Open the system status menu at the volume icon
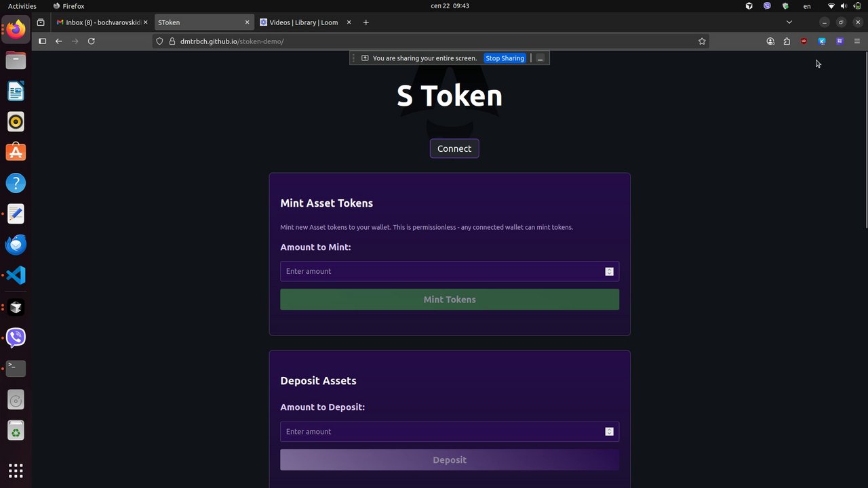This screenshot has width=868, height=488. [844, 6]
